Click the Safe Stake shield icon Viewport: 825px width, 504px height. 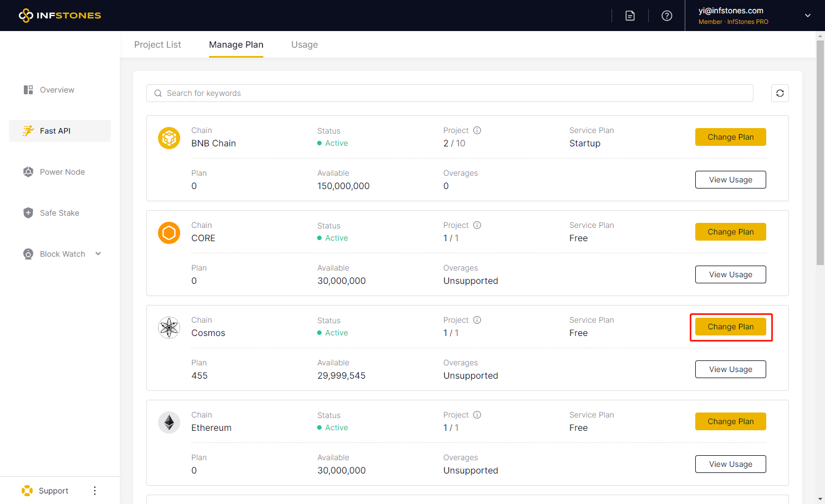pyautogui.click(x=28, y=213)
